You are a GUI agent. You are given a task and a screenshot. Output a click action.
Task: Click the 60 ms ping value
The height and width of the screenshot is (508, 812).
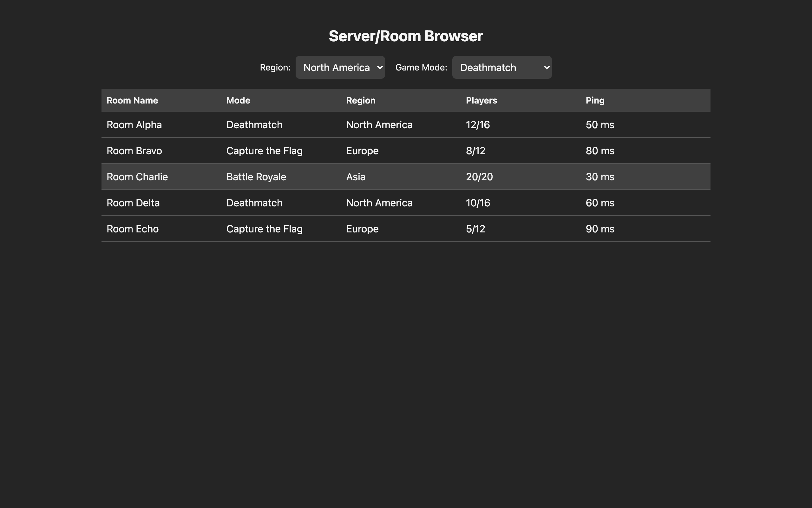click(x=600, y=203)
